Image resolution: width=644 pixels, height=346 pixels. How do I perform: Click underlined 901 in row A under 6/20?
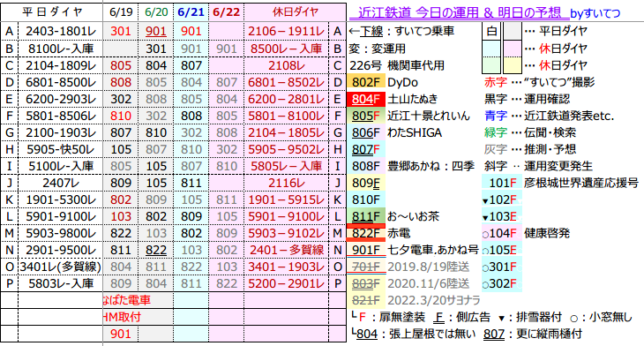coord(156,31)
